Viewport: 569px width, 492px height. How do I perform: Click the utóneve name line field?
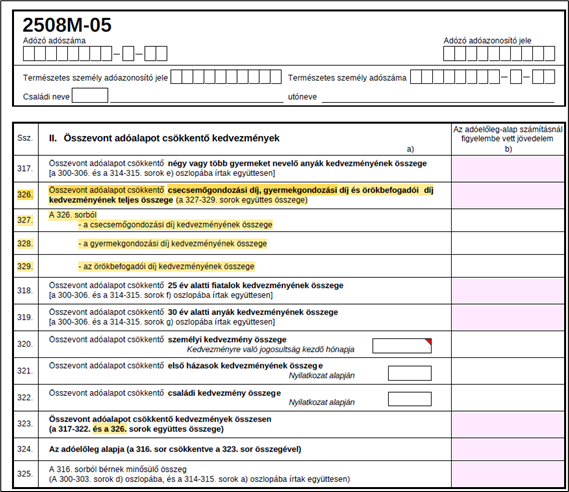(438, 98)
